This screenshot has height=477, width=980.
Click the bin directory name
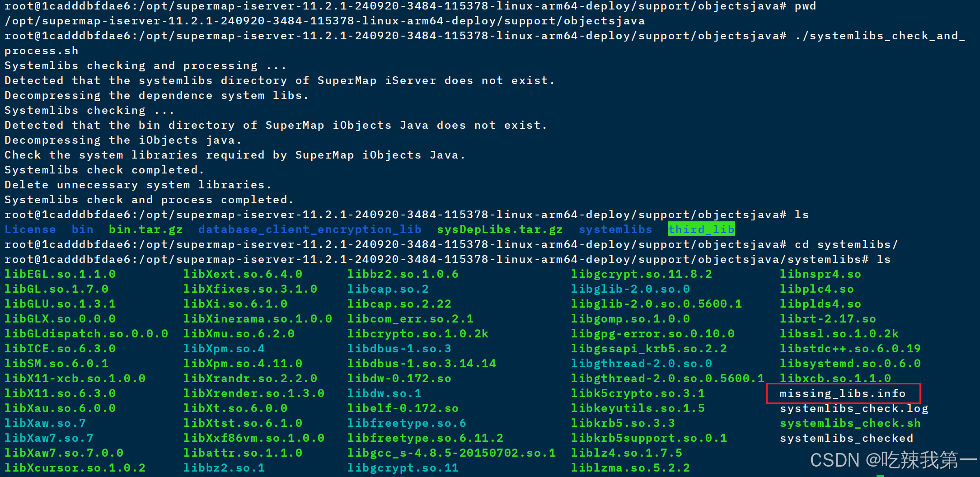click(82, 229)
